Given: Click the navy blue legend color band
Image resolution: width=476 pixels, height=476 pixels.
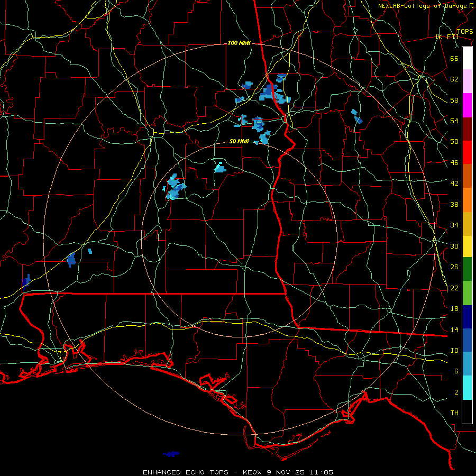Looking at the screenshot, I should pyautogui.click(x=467, y=317).
